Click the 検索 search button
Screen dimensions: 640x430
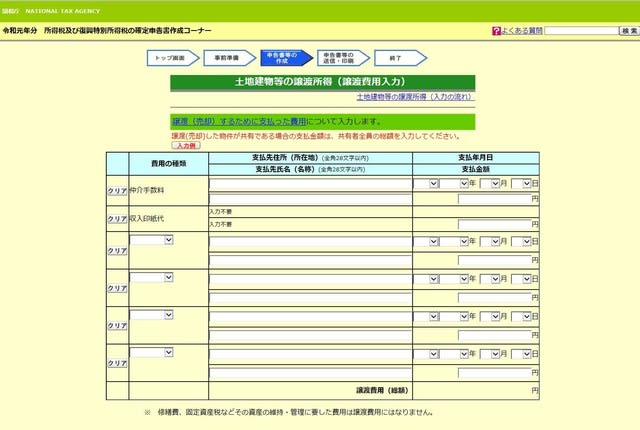click(x=629, y=31)
